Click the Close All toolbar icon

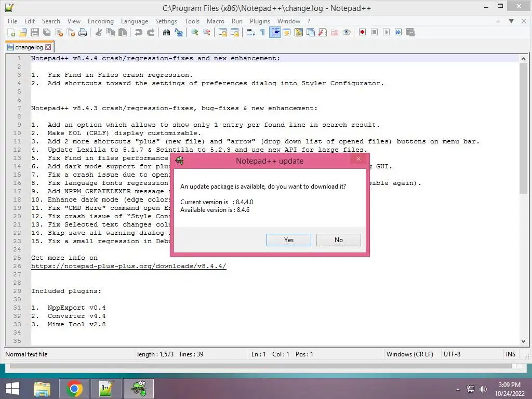pyautogui.click(x=71, y=32)
